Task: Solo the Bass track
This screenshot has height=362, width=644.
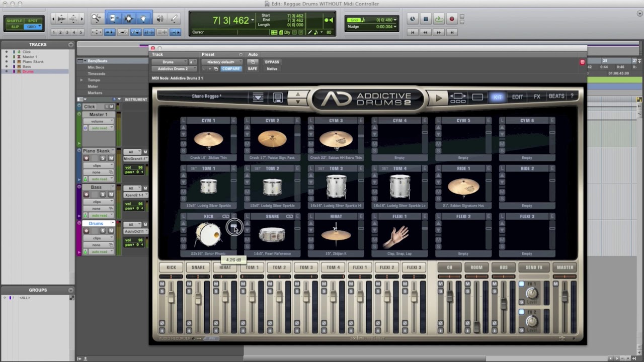Action: point(103,195)
